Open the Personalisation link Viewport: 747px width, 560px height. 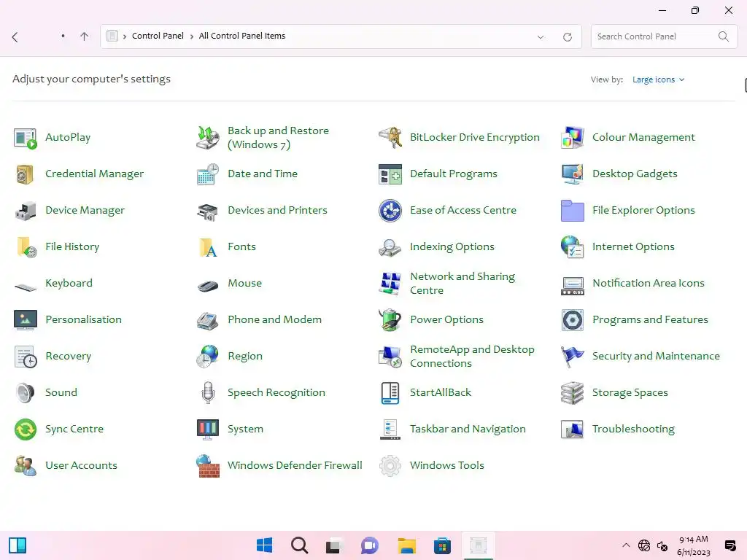83,319
